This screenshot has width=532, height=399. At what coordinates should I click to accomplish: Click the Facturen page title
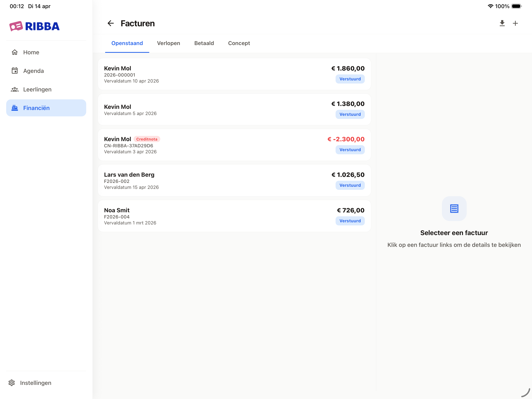(138, 23)
